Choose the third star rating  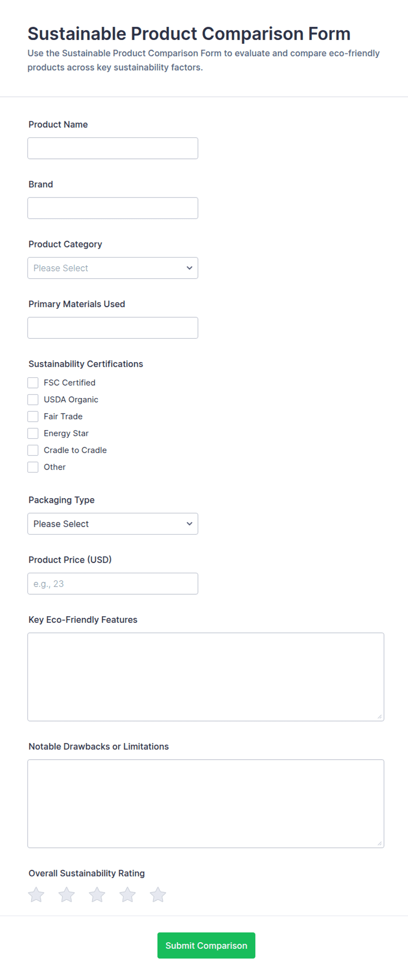(x=97, y=894)
